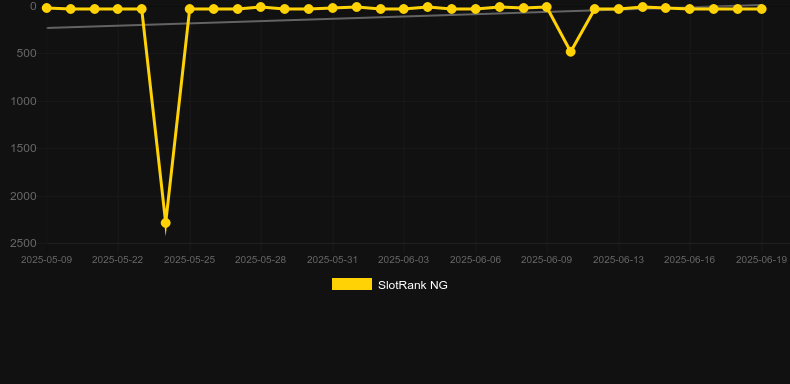Image resolution: width=790 pixels, height=384 pixels.
Task: Select the data point above 2025-05-25
Action: pyautogui.click(x=189, y=9)
